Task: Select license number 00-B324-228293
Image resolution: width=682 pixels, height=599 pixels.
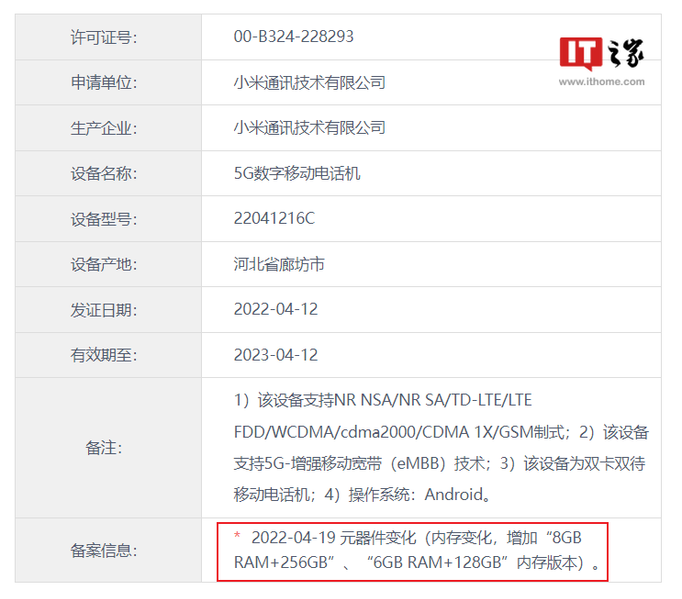Action: click(x=294, y=37)
